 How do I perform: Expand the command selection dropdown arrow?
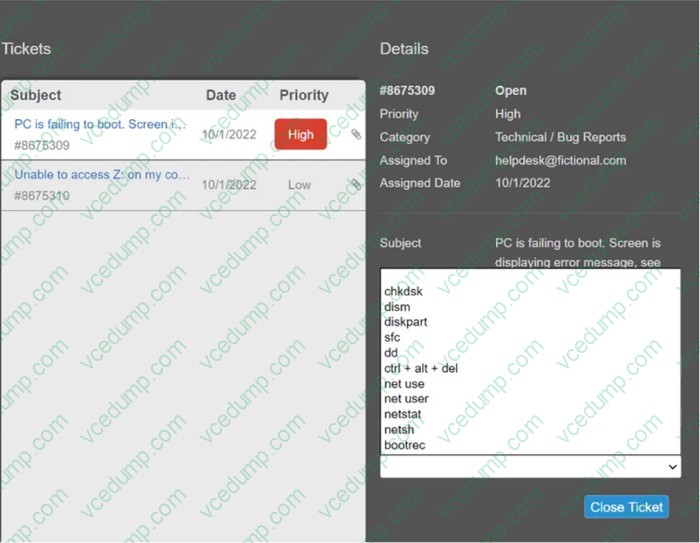672,467
